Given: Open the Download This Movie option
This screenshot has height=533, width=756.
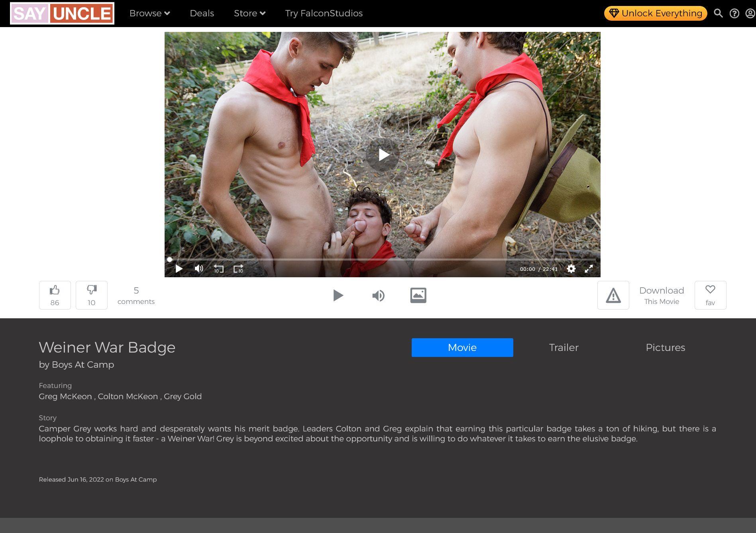Looking at the screenshot, I should [x=662, y=295].
